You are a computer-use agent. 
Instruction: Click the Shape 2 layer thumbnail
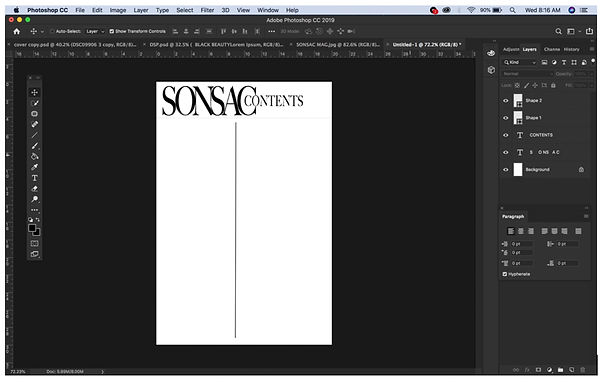518,101
